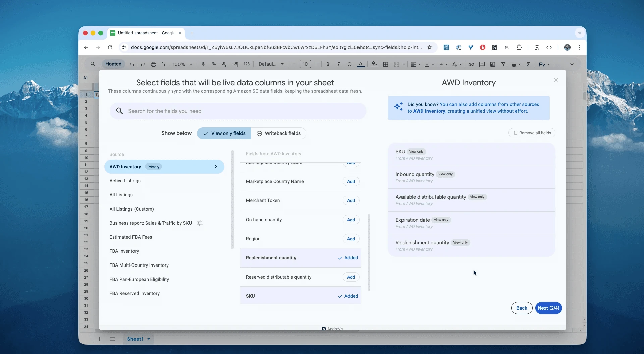The image size is (644, 354).
Task: Add a new sheet with plus button
Action: pyautogui.click(x=99, y=339)
